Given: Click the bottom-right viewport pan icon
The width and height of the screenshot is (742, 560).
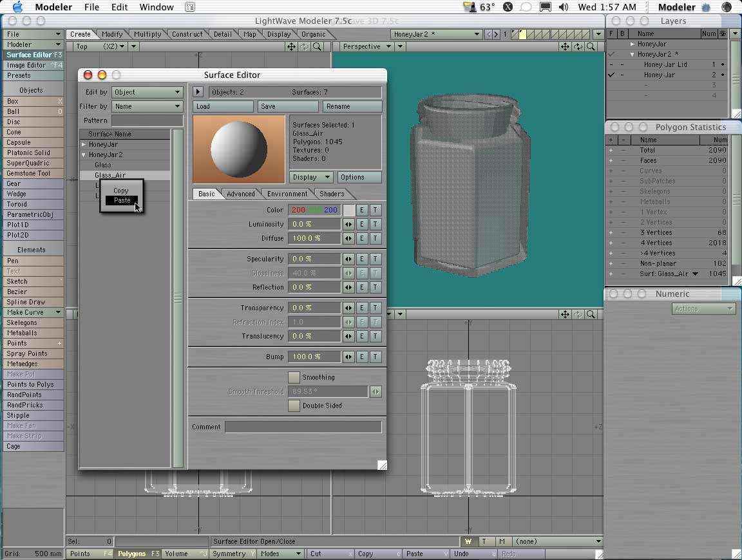Looking at the screenshot, I should click(x=565, y=314).
